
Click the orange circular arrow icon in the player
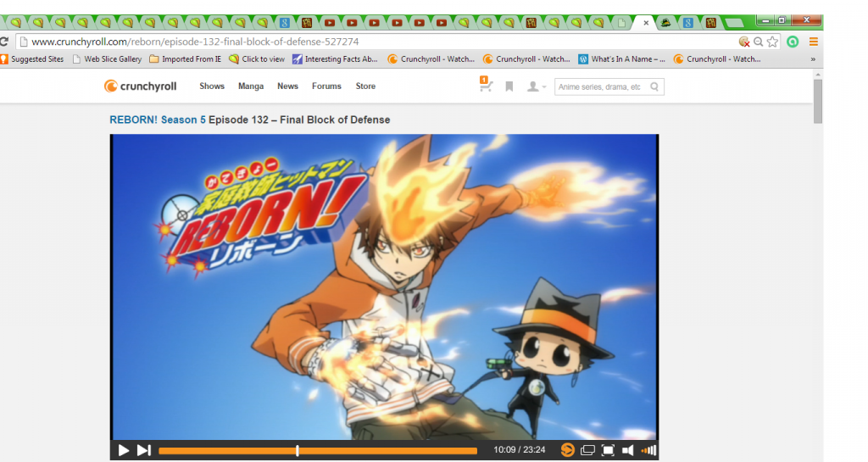click(x=567, y=450)
